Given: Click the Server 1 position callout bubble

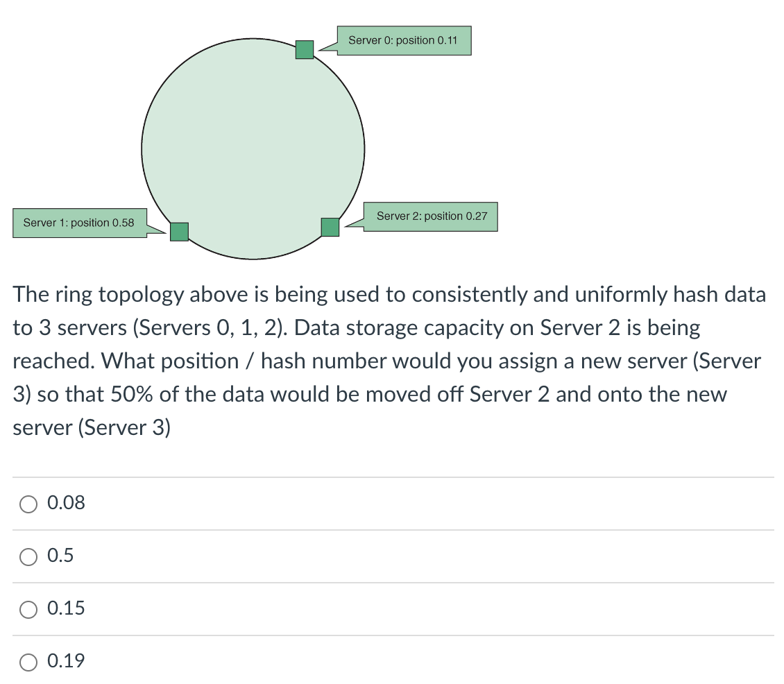Looking at the screenshot, I should (79, 223).
